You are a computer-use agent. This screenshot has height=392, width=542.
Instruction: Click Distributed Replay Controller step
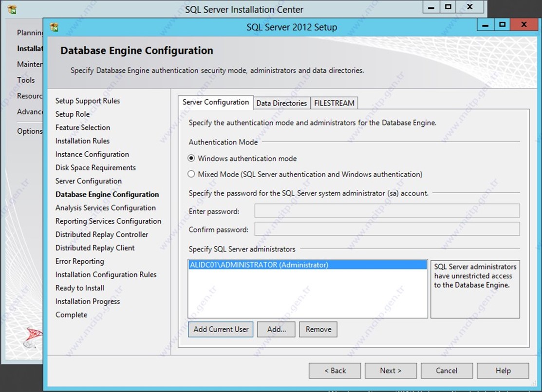pyautogui.click(x=102, y=234)
